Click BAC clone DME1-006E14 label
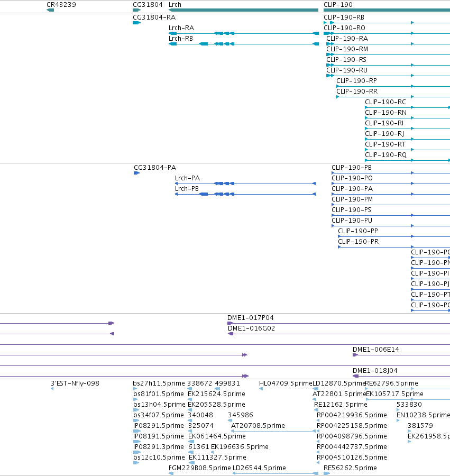Image resolution: width=450 pixels, height=476 pixels. pyautogui.click(x=375, y=350)
